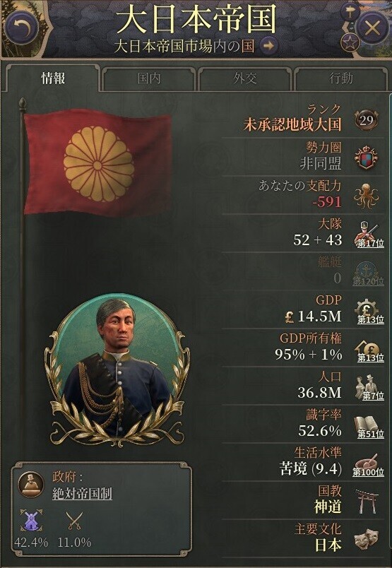Click the octopus influence icon

[367, 196]
